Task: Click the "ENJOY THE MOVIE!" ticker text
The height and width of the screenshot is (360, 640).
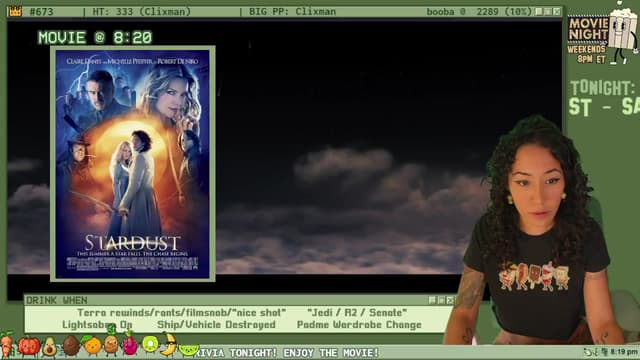Action: (x=331, y=353)
